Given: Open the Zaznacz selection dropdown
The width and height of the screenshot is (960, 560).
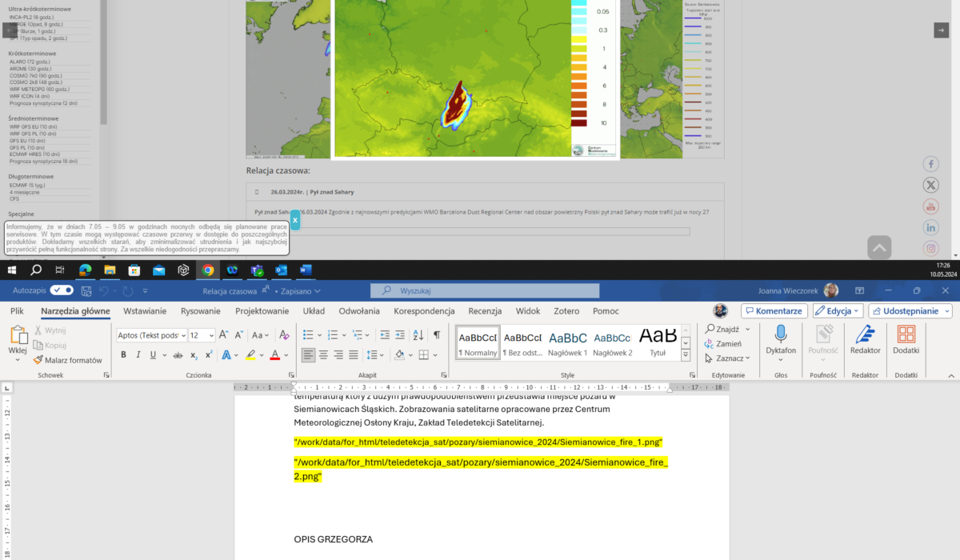Looking at the screenshot, I should coord(727,358).
